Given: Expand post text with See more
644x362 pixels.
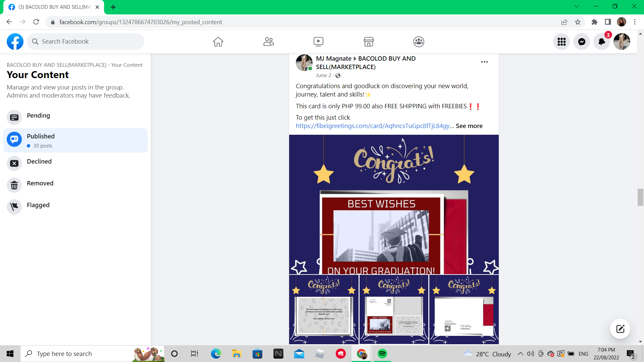Looking at the screenshot, I should tap(469, 126).
